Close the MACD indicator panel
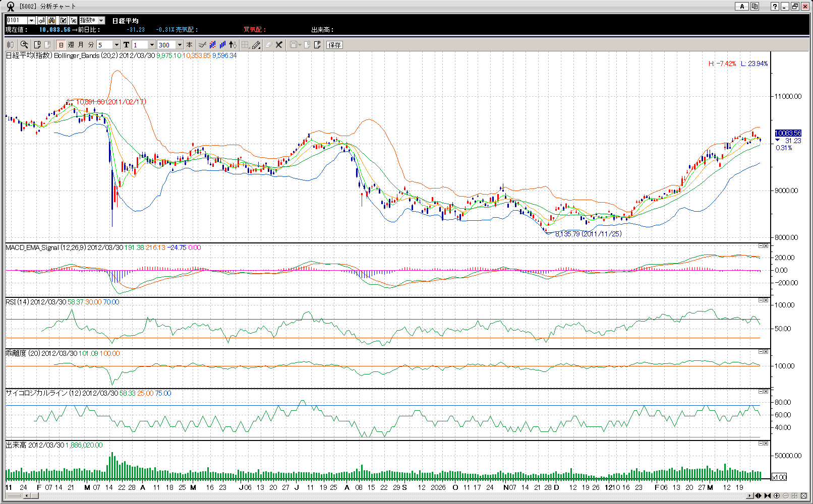Viewport: 813px width, 504px height. pos(766,246)
